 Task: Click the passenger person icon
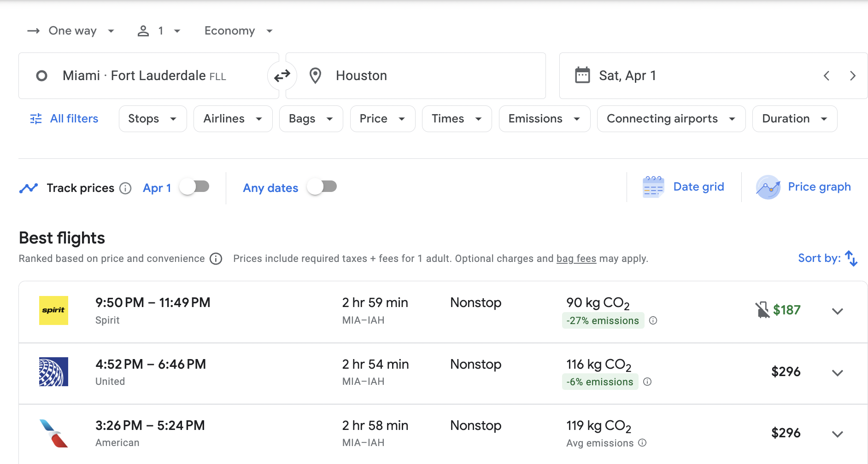(143, 31)
